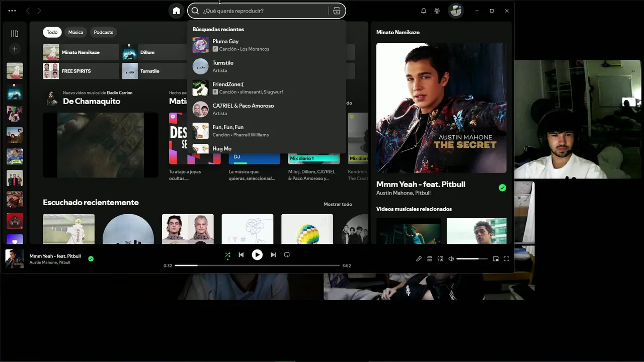The width and height of the screenshot is (644, 362).
Task: Click the search magnifier icon
Action: click(x=195, y=11)
